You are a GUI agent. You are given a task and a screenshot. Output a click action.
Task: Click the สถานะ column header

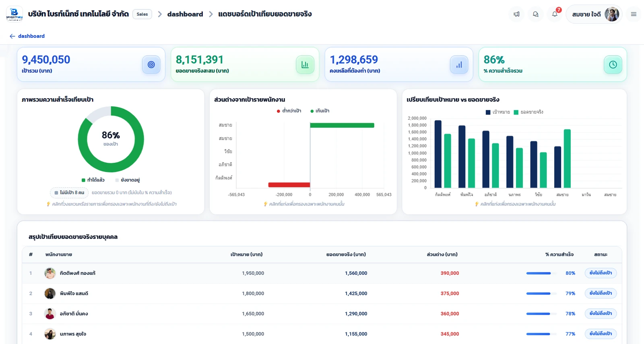pos(601,255)
